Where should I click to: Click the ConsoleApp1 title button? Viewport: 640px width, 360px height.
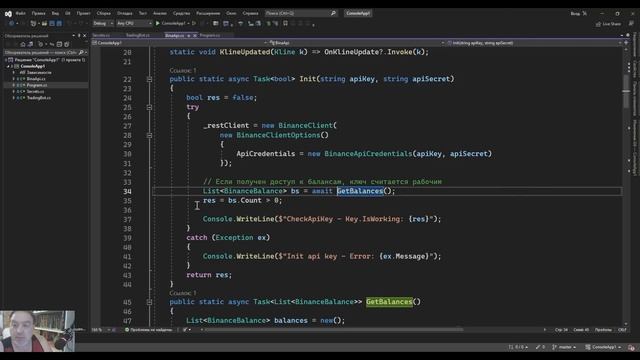click(x=358, y=13)
